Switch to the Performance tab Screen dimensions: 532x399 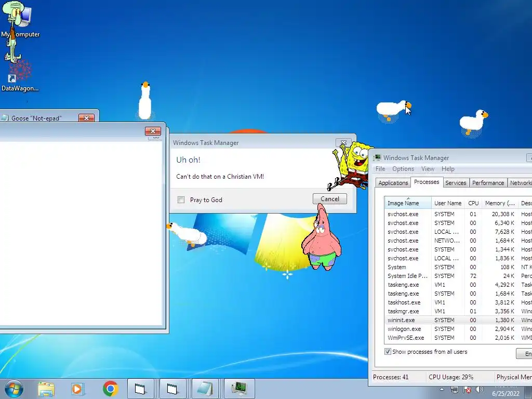click(488, 183)
